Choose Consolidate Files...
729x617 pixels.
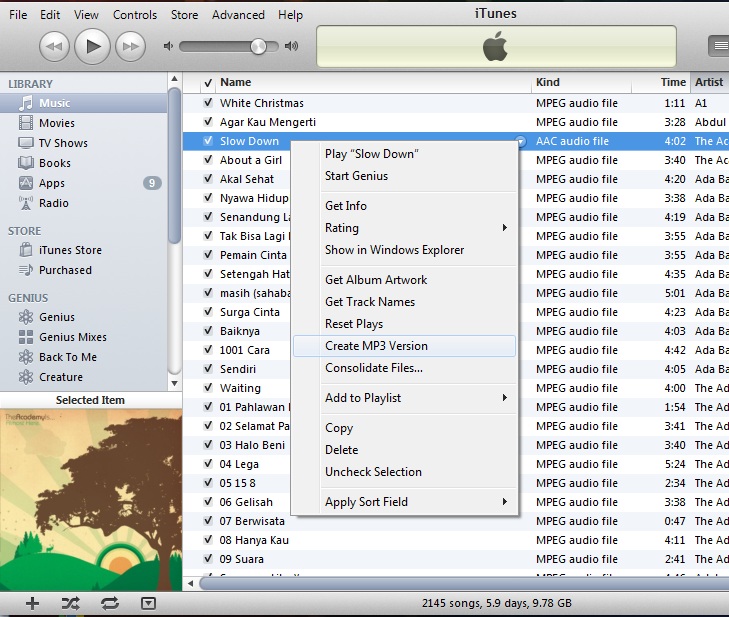click(405, 368)
